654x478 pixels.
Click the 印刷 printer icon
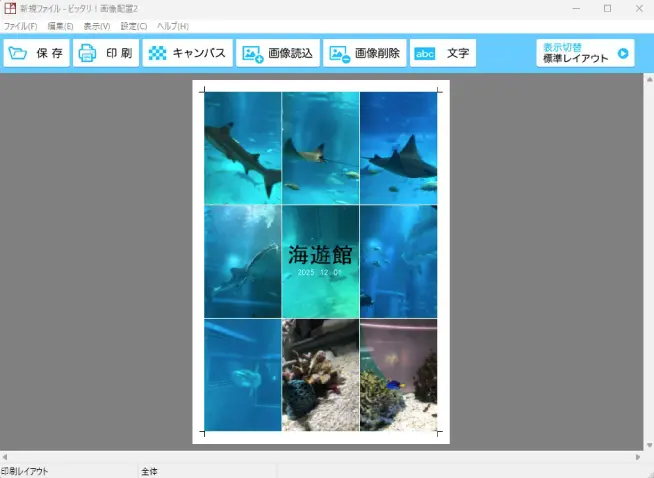pos(88,54)
